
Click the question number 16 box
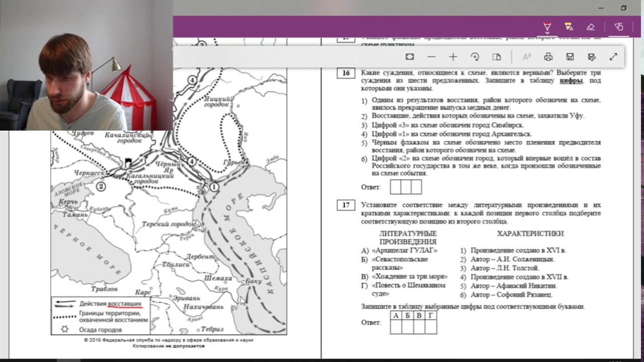[x=346, y=73]
